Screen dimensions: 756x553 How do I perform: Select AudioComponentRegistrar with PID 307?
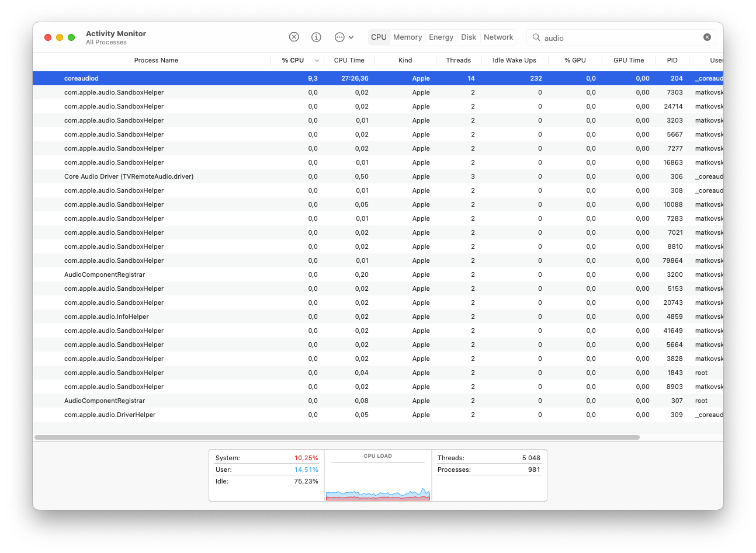click(378, 401)
